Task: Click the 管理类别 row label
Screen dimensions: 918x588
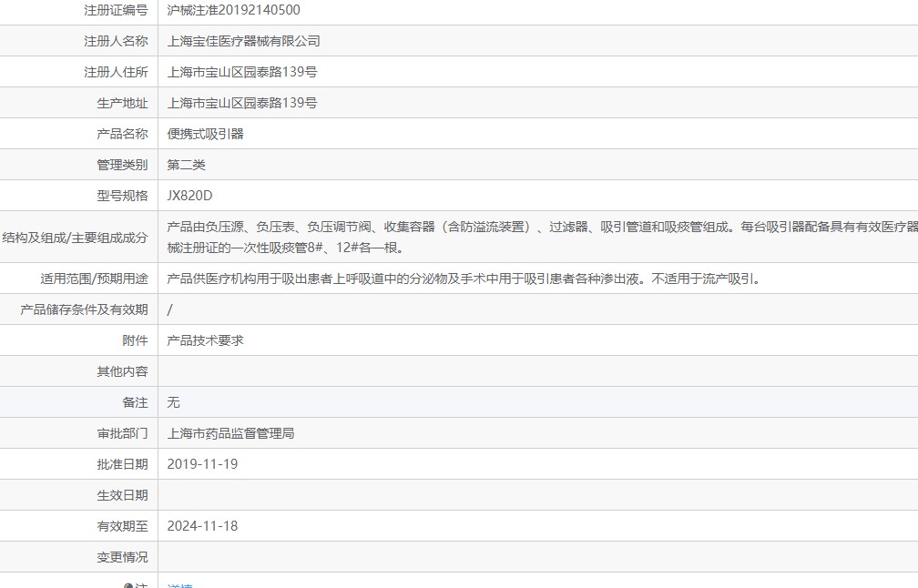Action: 122,165
